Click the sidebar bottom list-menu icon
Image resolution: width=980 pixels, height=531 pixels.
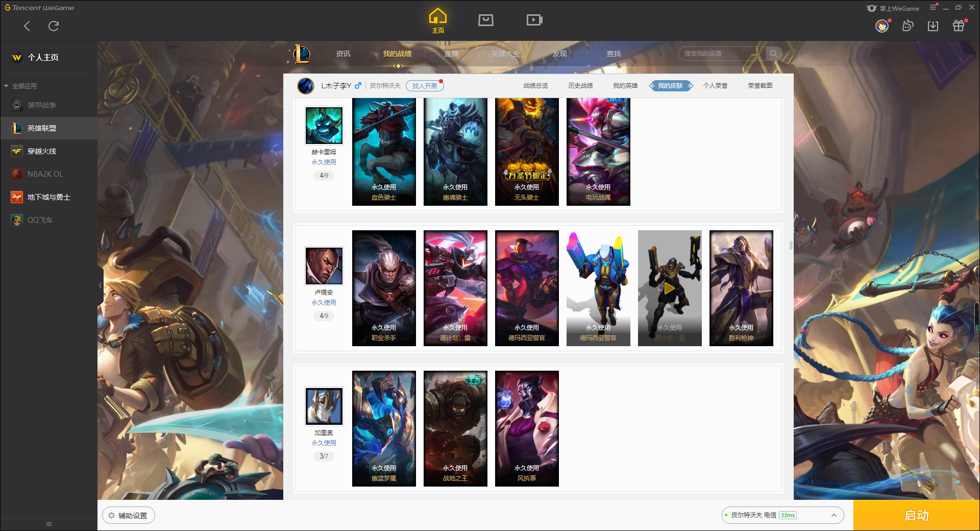click(49, 524)
